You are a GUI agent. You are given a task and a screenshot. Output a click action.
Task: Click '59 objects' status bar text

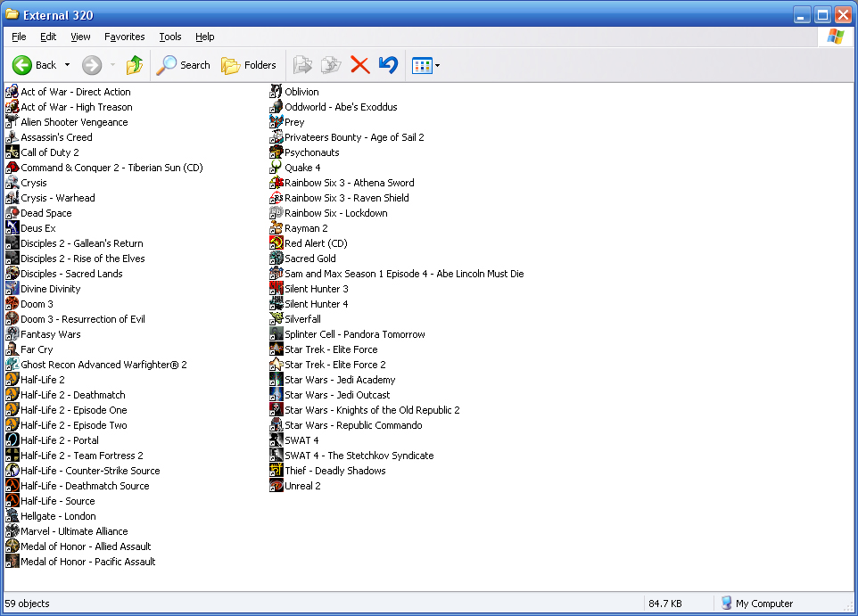[28, 604]
